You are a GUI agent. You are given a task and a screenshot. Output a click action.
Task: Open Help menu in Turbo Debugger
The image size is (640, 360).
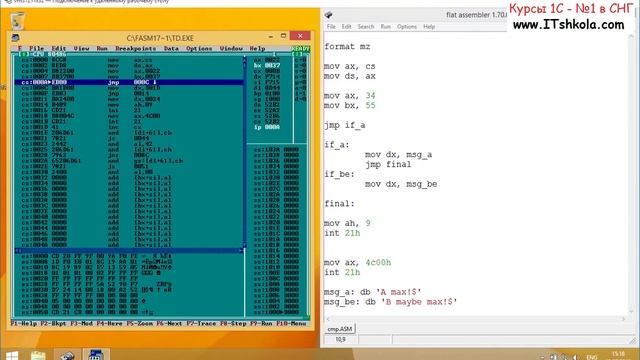[x=257, y=48]
